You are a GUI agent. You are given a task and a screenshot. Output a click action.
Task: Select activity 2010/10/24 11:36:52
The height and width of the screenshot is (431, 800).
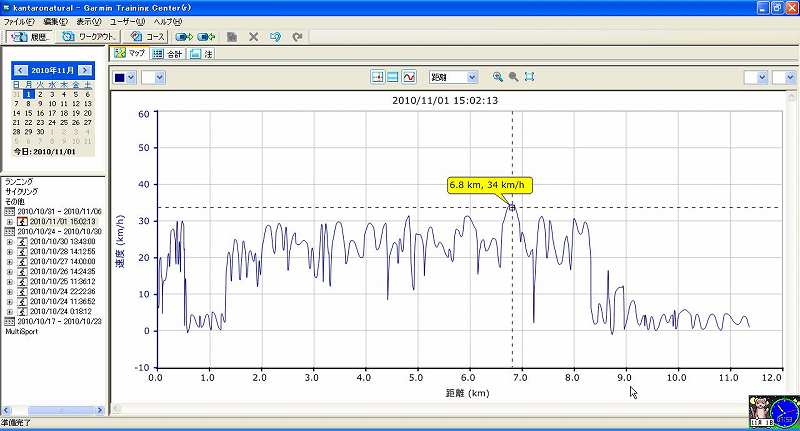tap(62, 301)
